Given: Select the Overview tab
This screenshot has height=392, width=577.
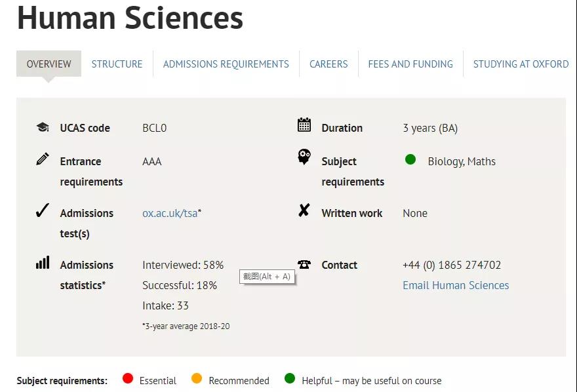Looking at the screenshot, I should (x=49, y=64).
